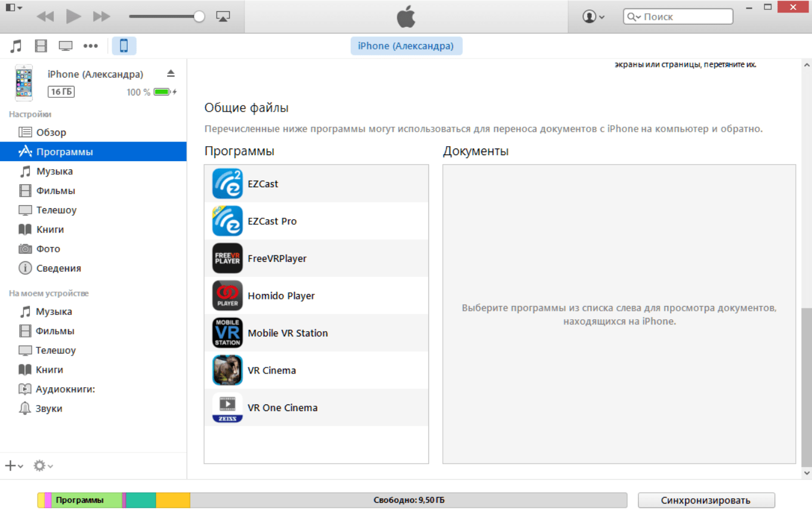The width and height of the screenshot is (812, 519).
Task: Click the iPhone device thumbnail image
Action: click(24, 83)
